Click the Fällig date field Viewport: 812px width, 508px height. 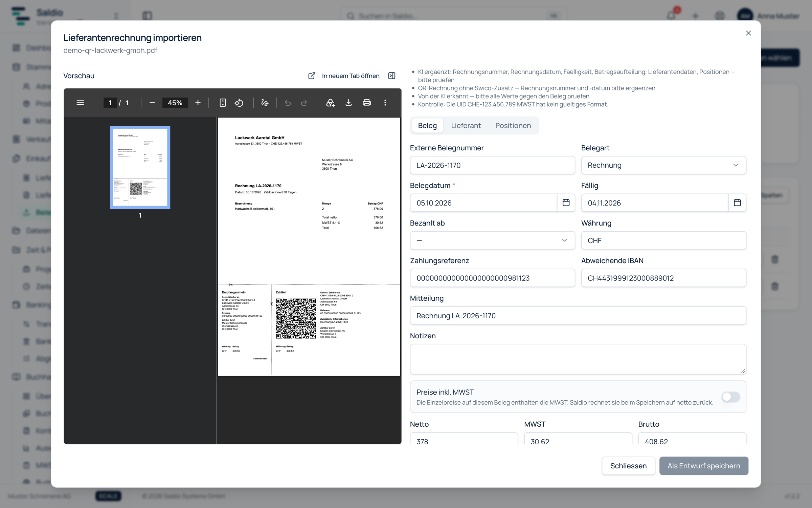[x=655, y=203]
